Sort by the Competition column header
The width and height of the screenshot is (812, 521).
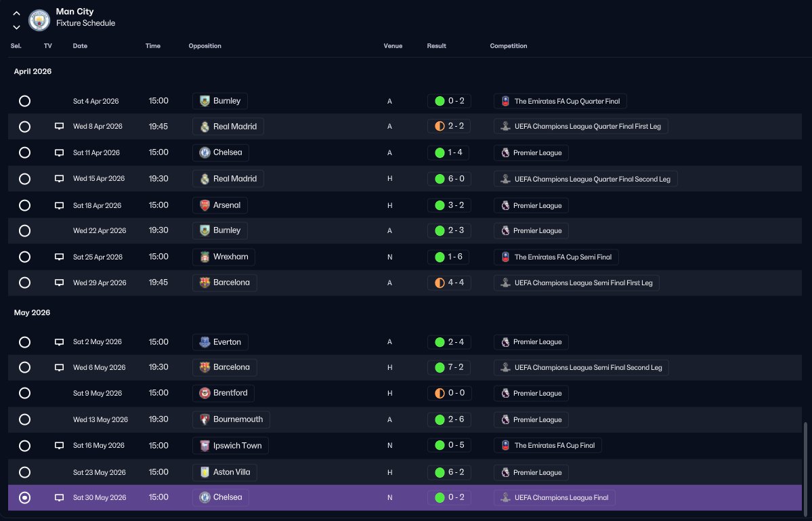coord(509,45)
